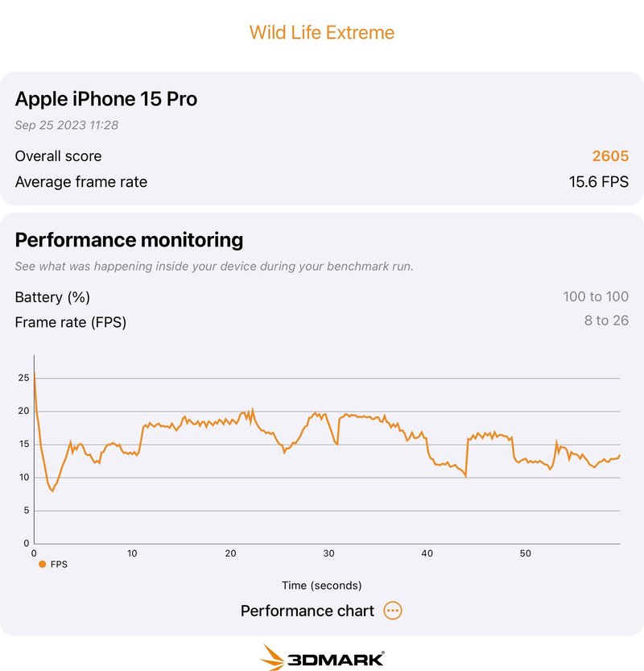Open the Performance chart options ellipsis icon
Screen dimensions: 644x671
tap(393, 611)
